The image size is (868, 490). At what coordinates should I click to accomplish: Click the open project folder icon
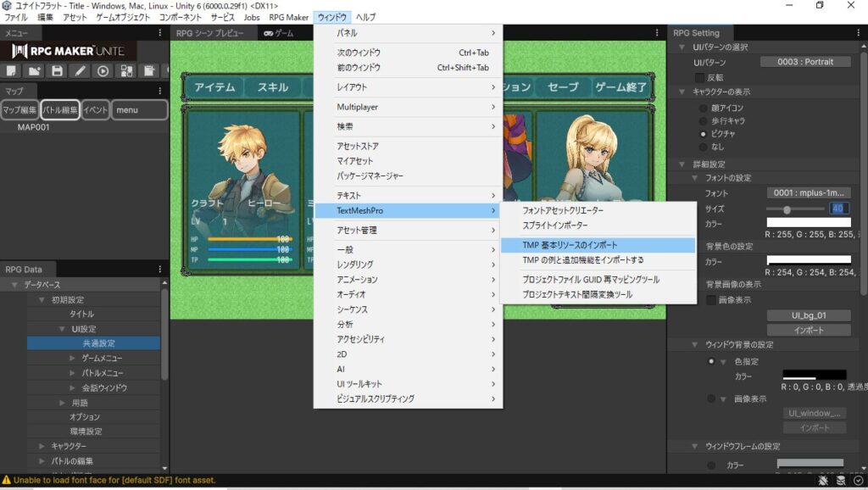coord(34,71)
